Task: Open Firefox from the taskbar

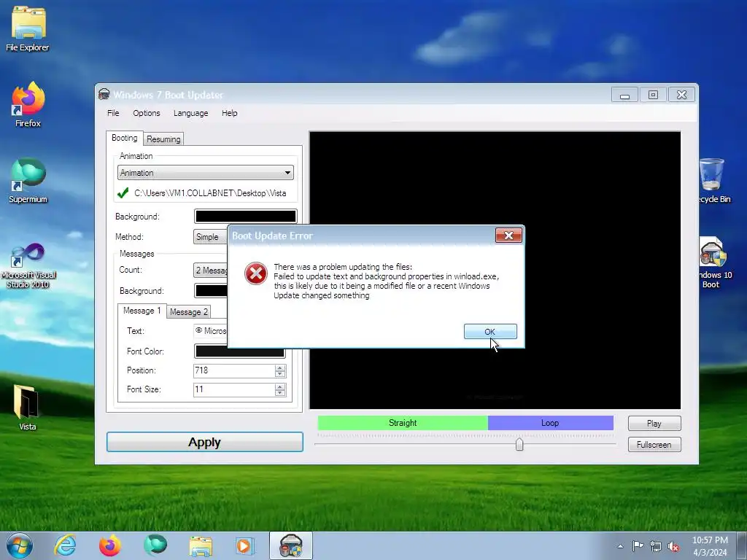Action: 109,545
